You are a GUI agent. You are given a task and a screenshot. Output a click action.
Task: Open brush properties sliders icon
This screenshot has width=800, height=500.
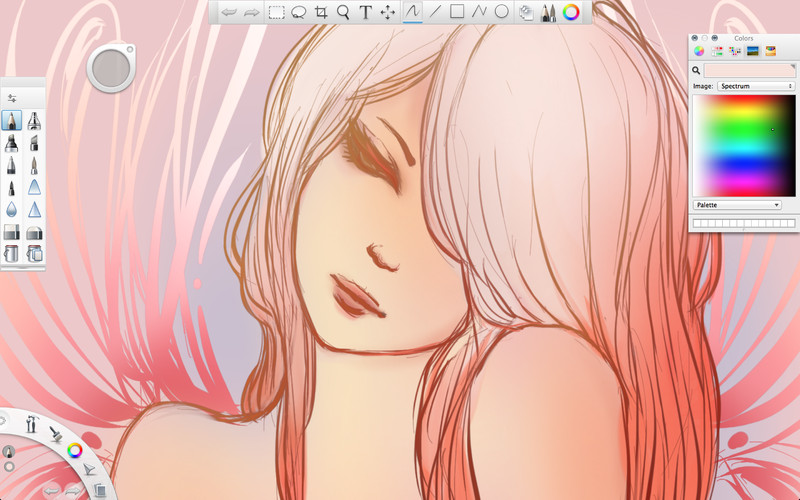[12, 98]
